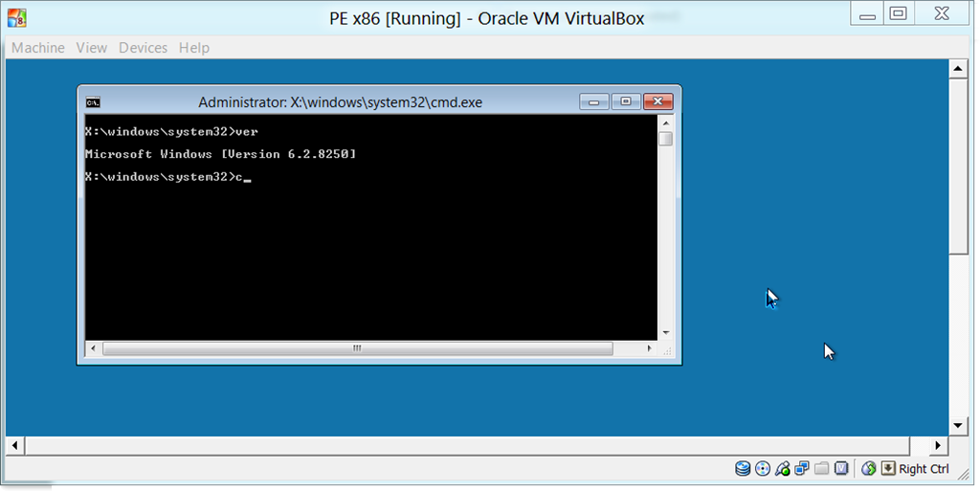The height and width of the screenshot is (491, 980).
Task: Click the current prompt line with 'c'
Action: (167, 177)
